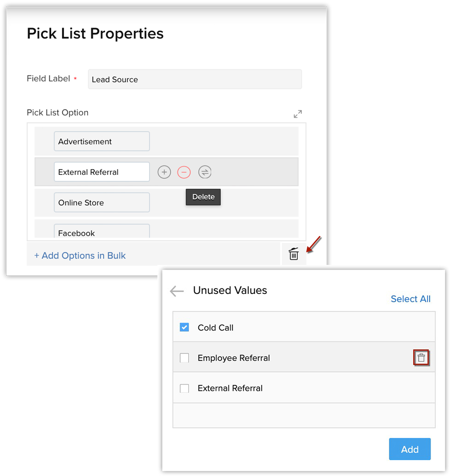The height and width of the screenshot is (476, 450).
Task: Go back using the Unused Values arrow
Action: pos(177,291)
